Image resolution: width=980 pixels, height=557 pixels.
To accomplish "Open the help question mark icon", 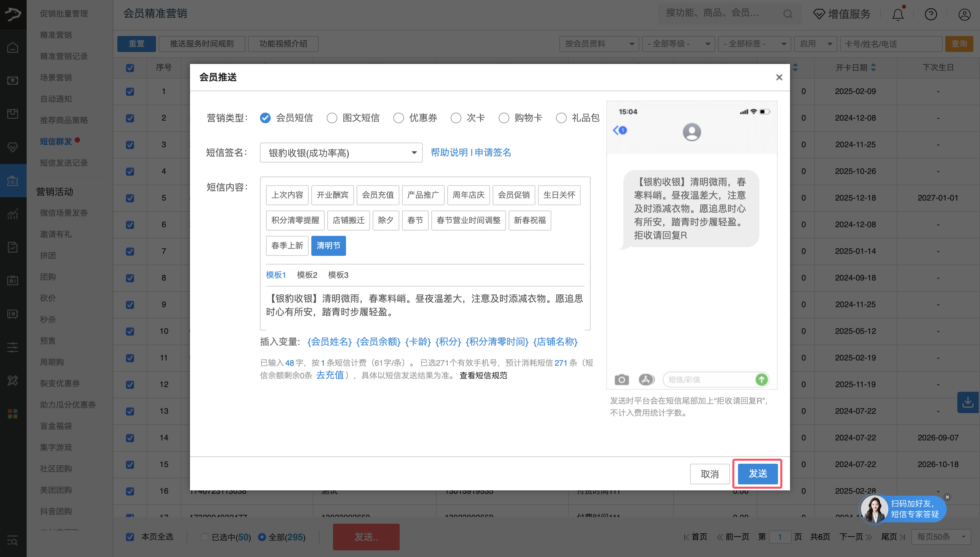I will tap(931, 14).
